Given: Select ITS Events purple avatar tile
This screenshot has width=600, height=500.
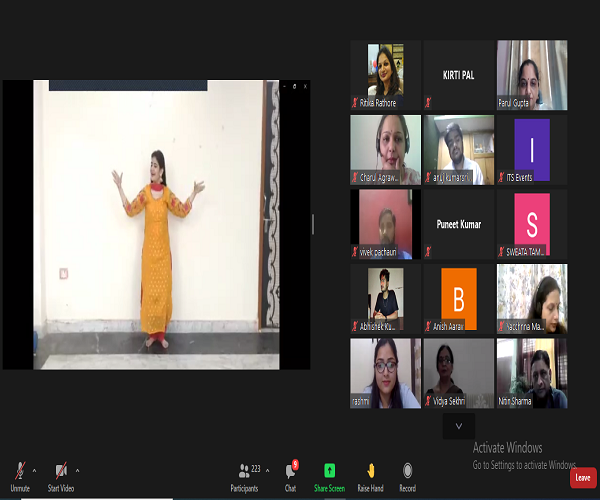Looking at the screenshot, I should [532, 150].
